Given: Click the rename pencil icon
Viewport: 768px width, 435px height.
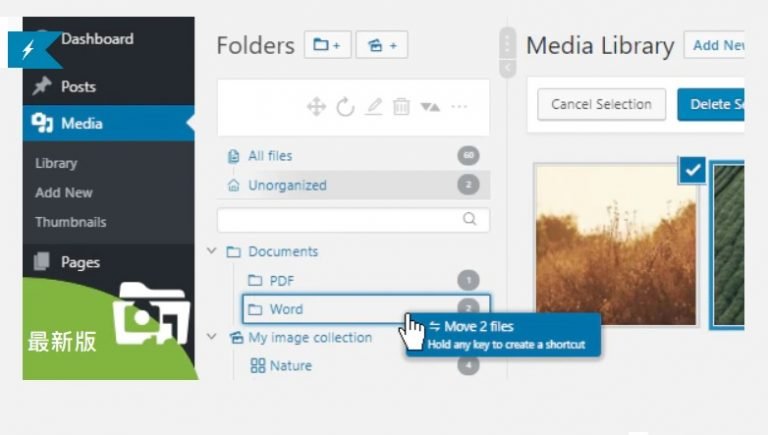Looking at the screenshot, I should [x=373, y=107].
